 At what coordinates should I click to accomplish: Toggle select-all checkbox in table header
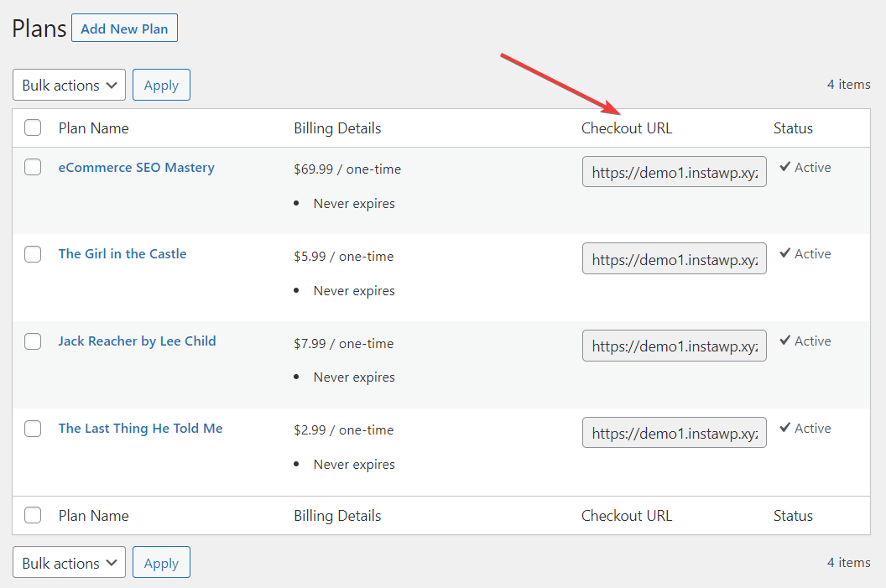[x=33, y=127]
